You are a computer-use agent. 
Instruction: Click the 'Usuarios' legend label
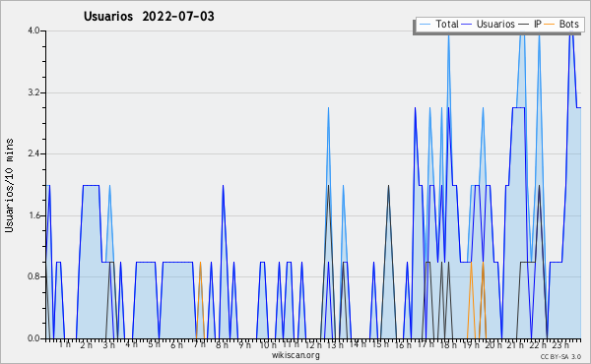coord(495,24)
